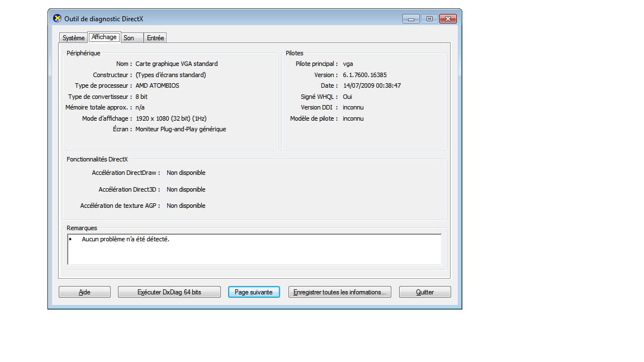Viewport: 644px width, 362px height.
Task: Select the text 'Aucun problème n'a été détecté.'
Action: 125,239
